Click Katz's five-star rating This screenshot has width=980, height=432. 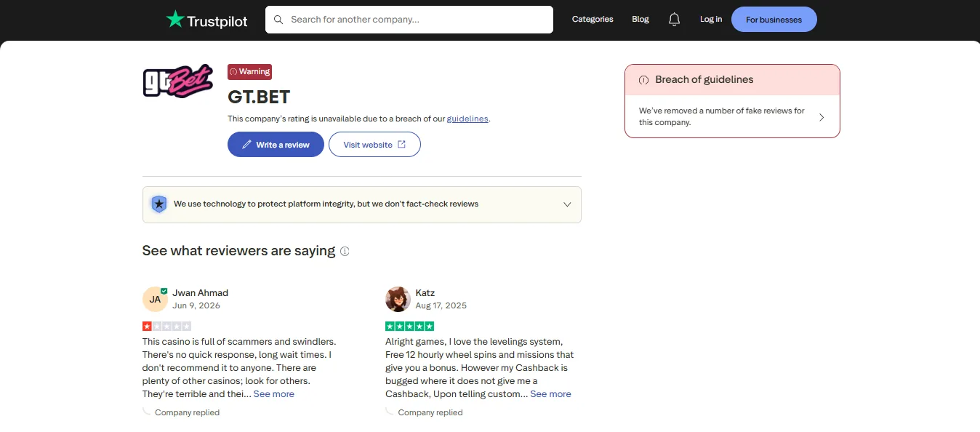click(x=409, y=327)
